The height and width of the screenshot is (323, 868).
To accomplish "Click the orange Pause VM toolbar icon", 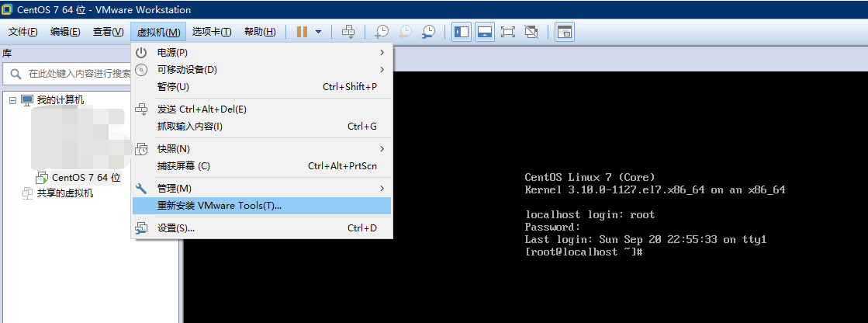I will tap(302, 32).
